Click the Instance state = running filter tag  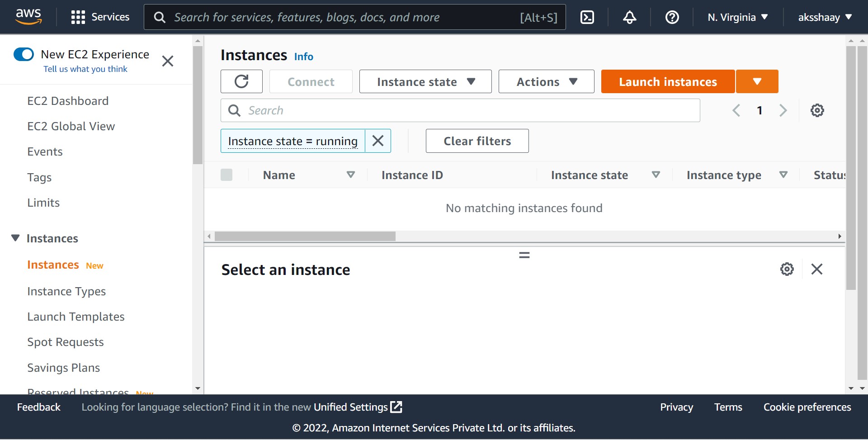click(293, 141)
